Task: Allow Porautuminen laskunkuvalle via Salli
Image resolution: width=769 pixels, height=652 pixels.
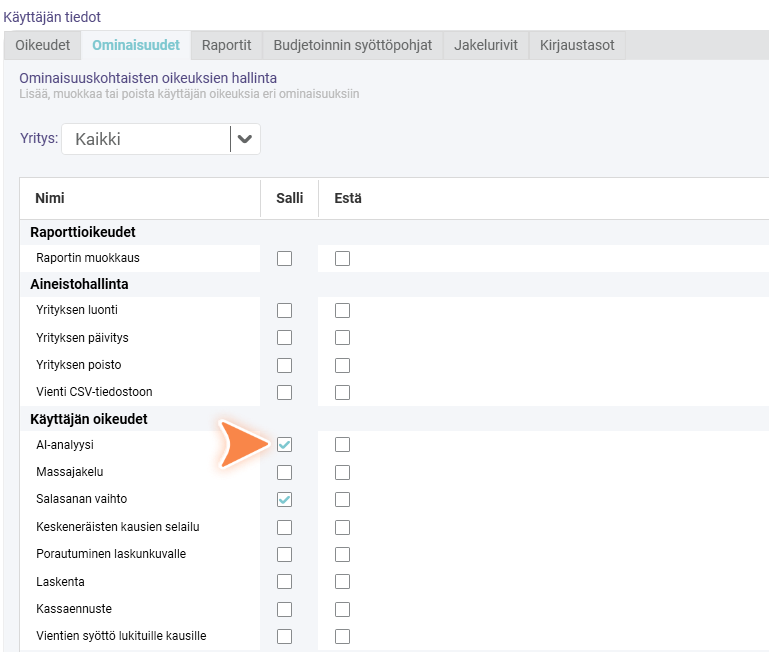Action: (x=284, y=554)
